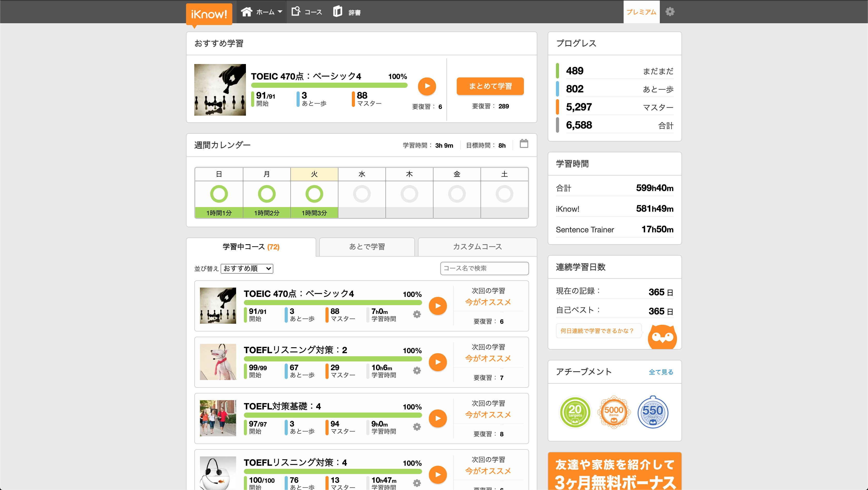Click the referral bonus banner

click(615, 471)
